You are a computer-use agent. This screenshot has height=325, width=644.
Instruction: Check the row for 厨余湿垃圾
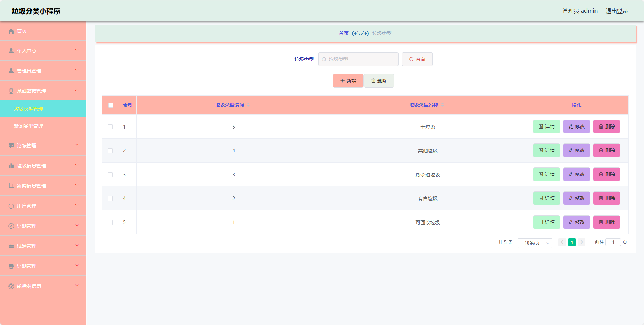[x=110, y=175]
